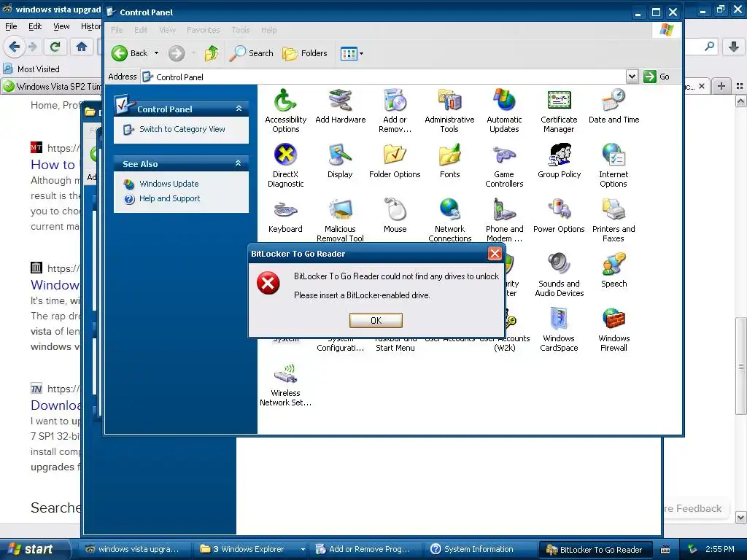Viewport: 747px width, 560px height.
Task: Click the Search toolbar button
Action: [251, 53]
